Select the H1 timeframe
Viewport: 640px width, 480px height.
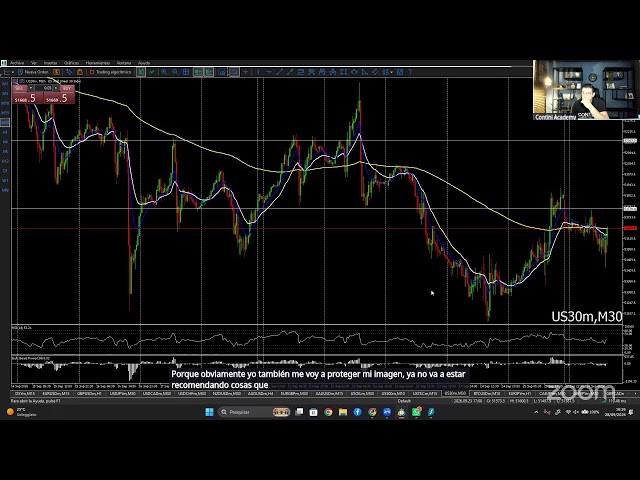(5, 132)
